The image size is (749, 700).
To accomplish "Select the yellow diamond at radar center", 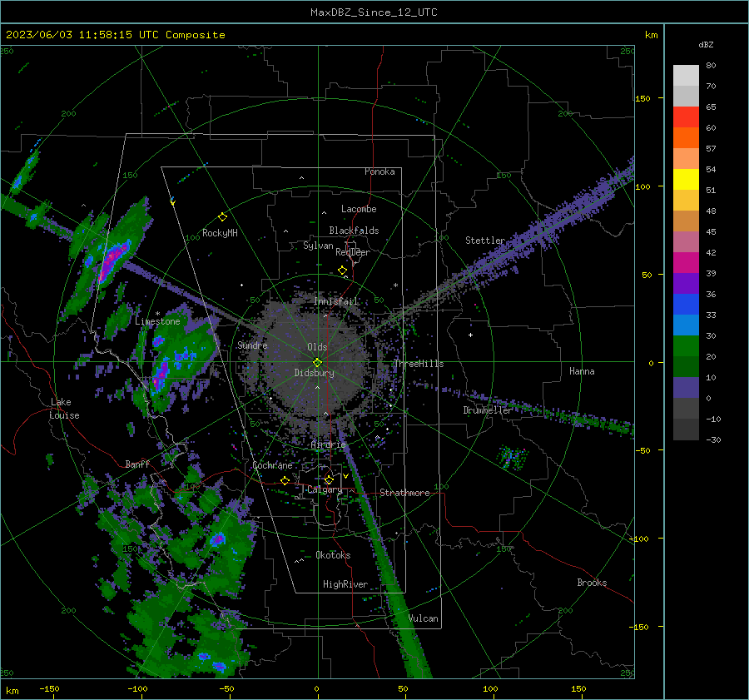I will coord(317,362).
